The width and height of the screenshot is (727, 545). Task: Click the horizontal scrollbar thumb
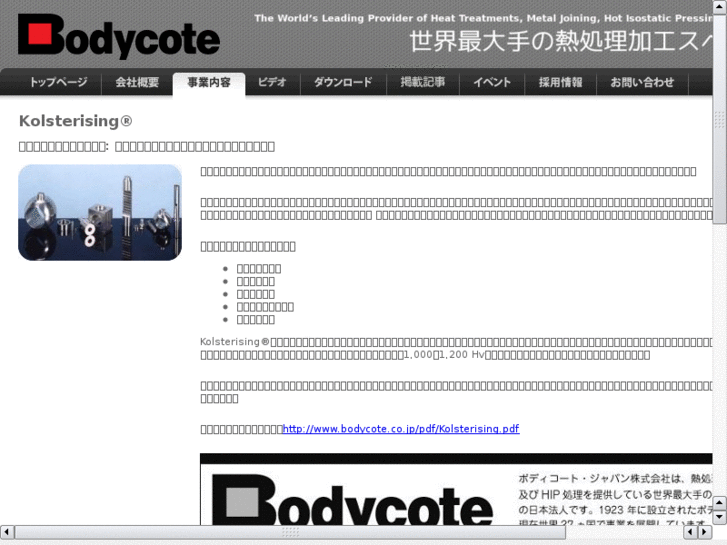[290, 532]
